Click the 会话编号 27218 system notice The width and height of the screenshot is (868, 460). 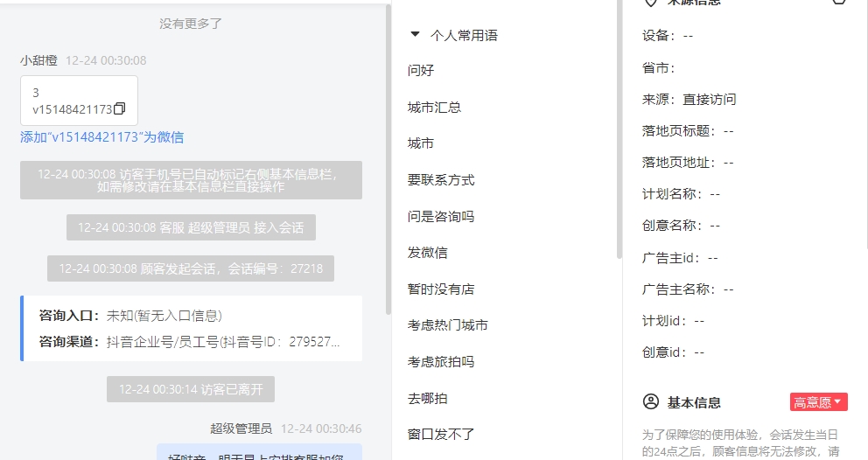(191, 268)
